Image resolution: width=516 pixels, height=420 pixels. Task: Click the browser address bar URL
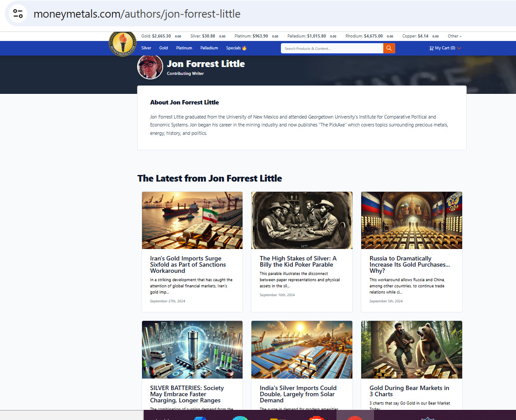(137, 14)
